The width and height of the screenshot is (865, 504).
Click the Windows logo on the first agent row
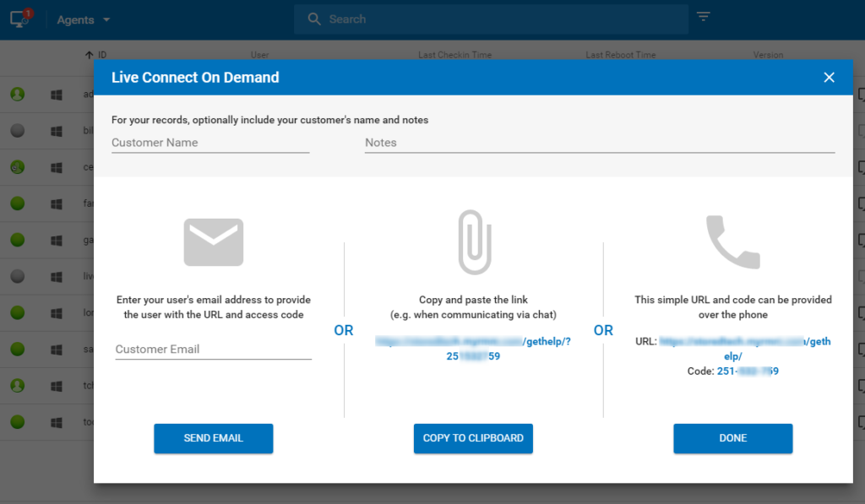56,94
